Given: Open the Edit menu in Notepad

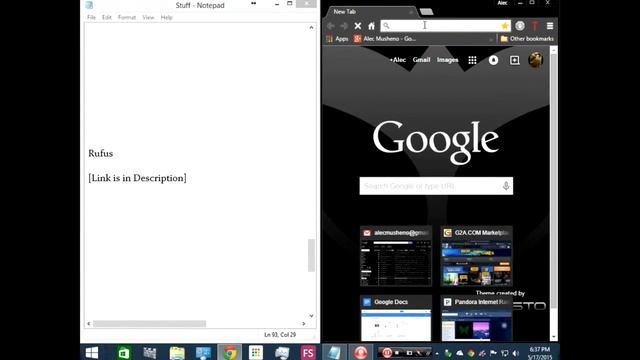Looking at the screenshot, I should point(107,18).
